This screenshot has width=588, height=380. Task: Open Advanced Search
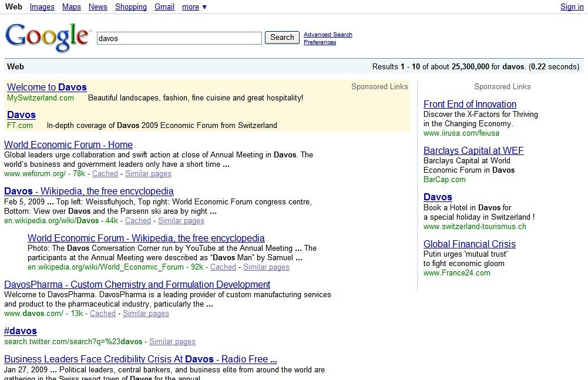tap(328, 35)
